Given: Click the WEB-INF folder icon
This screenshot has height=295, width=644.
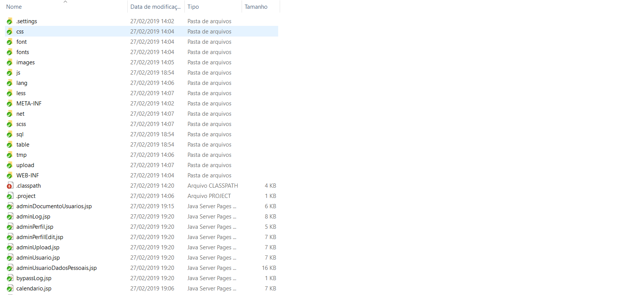Looking at the screenshot, I should click(x=10, y=175).
